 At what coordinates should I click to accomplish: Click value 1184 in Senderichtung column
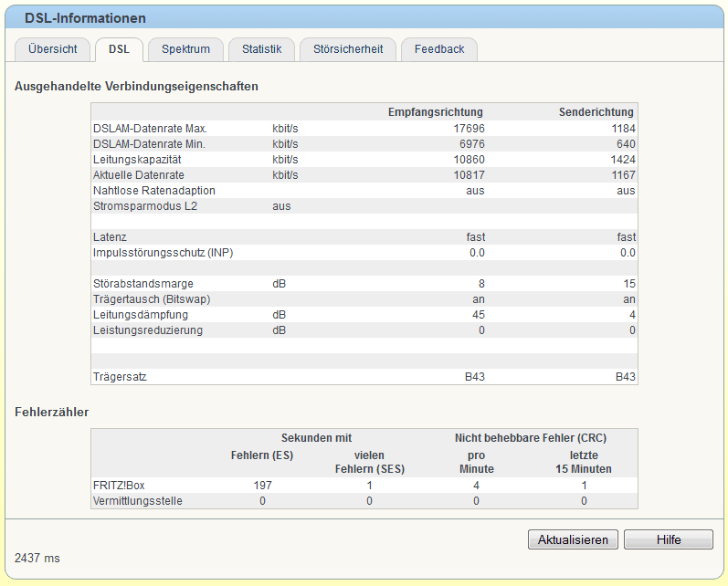click(623, 129)
